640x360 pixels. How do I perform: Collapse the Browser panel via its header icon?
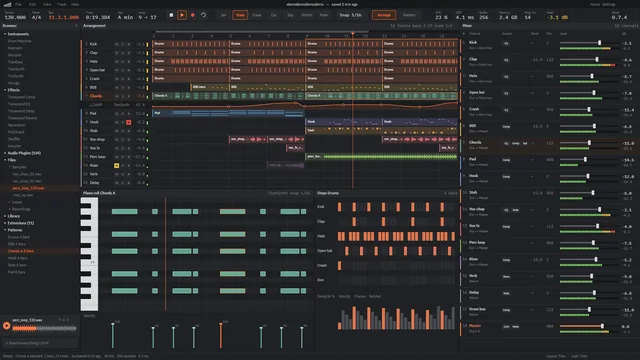[x=76, y=26]
